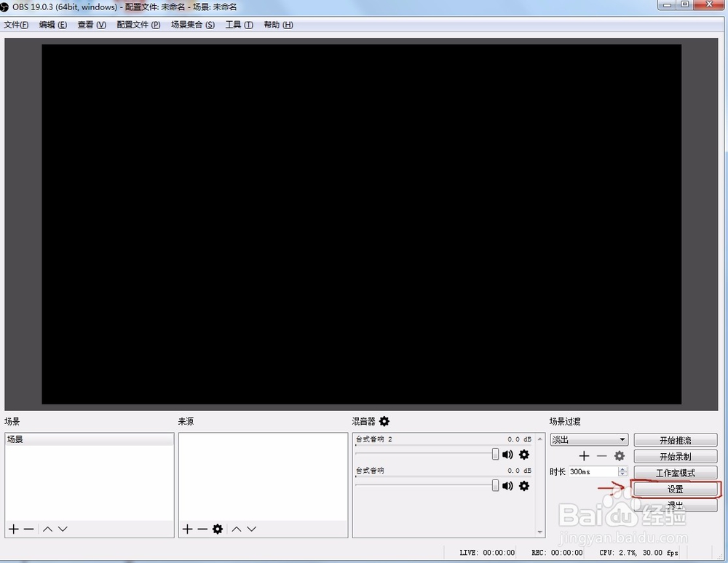Viewport: 728px width, 563px height.
Task: Mute the 台式音响 2 speaker icon
Action: [507, 455]
